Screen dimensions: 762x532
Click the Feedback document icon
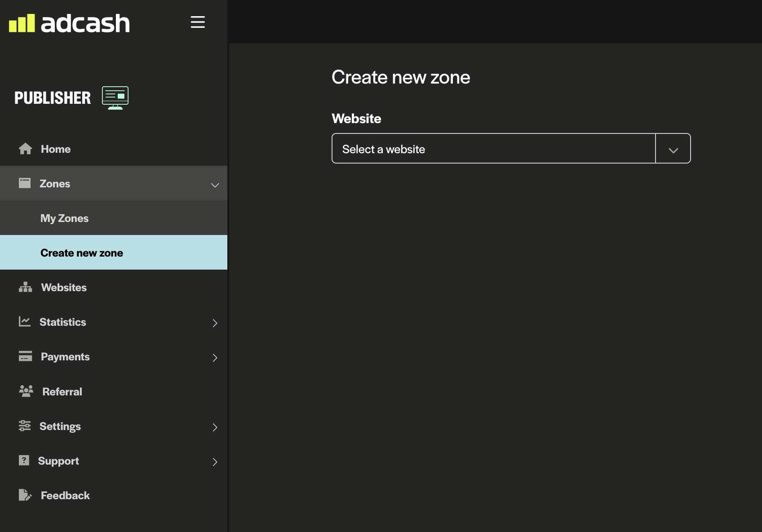coord(25,495)
